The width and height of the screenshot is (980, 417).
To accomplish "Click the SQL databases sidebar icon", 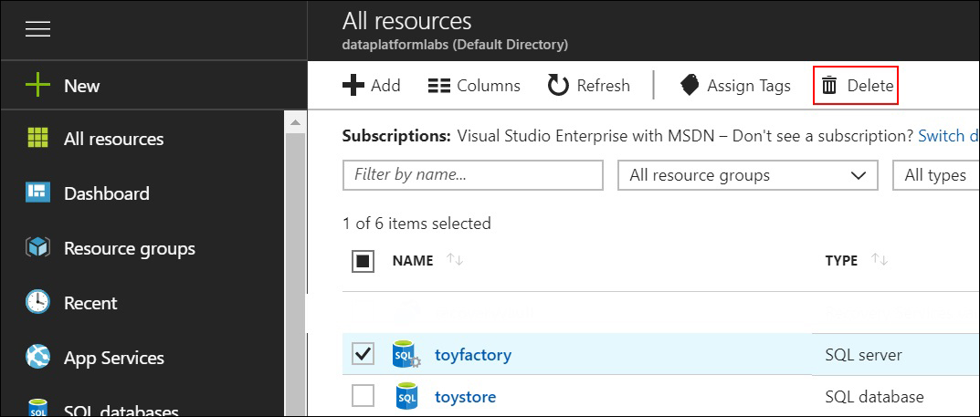I will 37,406.
